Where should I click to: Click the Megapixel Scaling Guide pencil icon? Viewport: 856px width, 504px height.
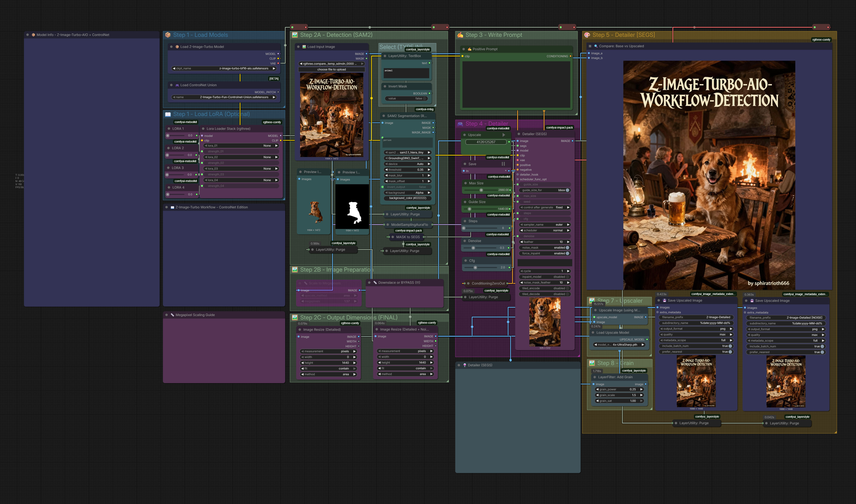172,315
